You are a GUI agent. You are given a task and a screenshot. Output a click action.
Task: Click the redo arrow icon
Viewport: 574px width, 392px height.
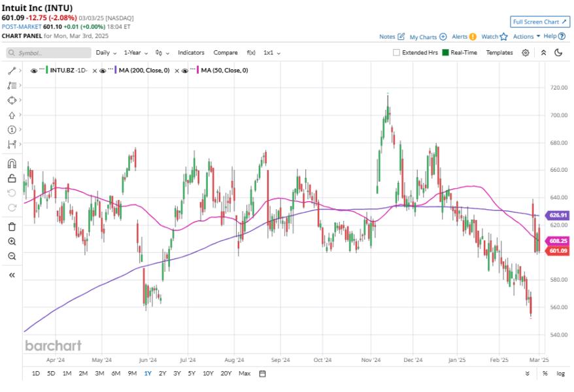pyautogui.click(x=12, y=208)
